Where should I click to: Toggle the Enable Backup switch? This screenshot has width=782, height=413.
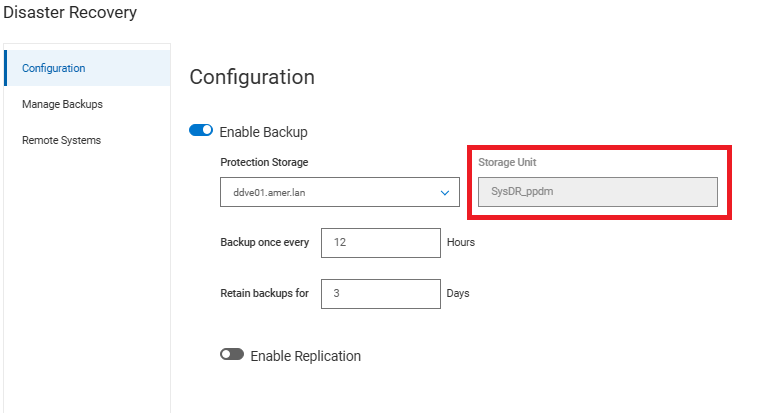pos(201,131)
